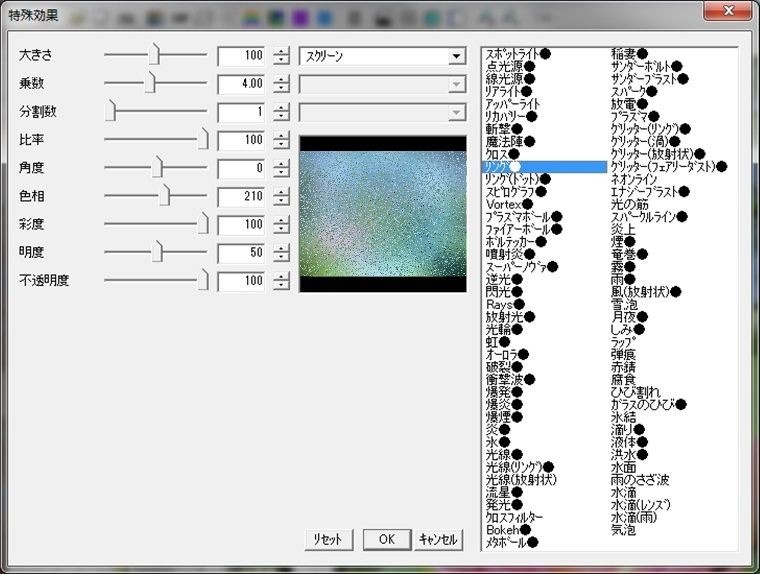760x574 pixels.
Task: Select 光線(放射状) effect
Action: [521, 480]
